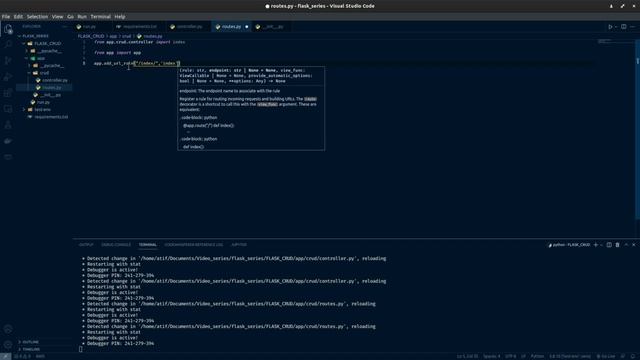Open the Explorer view in the activity bar
The width and height of the screenshot is (640, 360).
point(8,29)
